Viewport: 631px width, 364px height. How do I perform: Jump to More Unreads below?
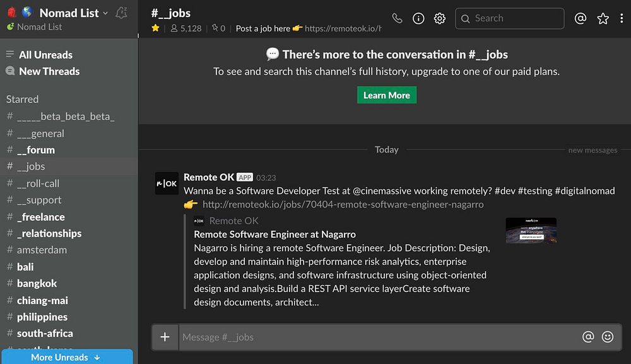point(66,357)
